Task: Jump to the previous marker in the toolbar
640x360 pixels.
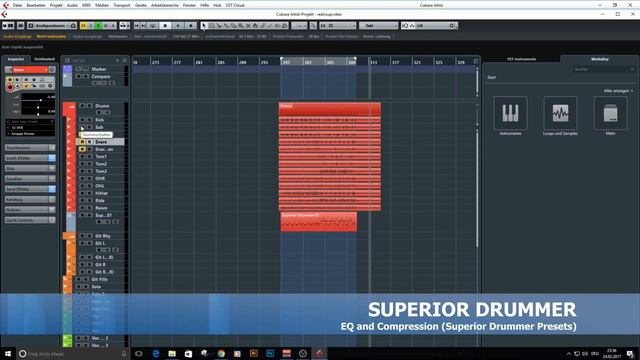Action: (137, 26)
